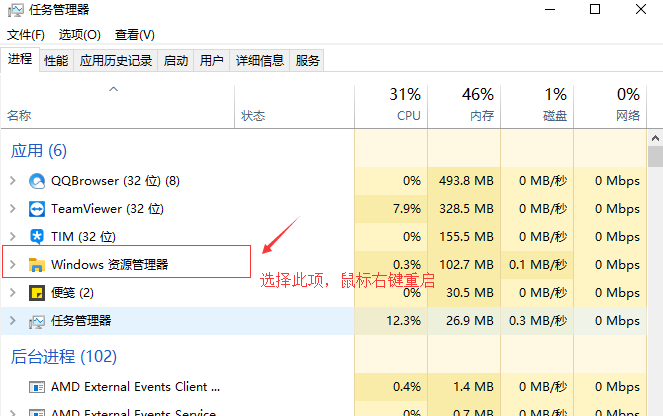Expand the TeamViewer process group

[x=12, y=209]
